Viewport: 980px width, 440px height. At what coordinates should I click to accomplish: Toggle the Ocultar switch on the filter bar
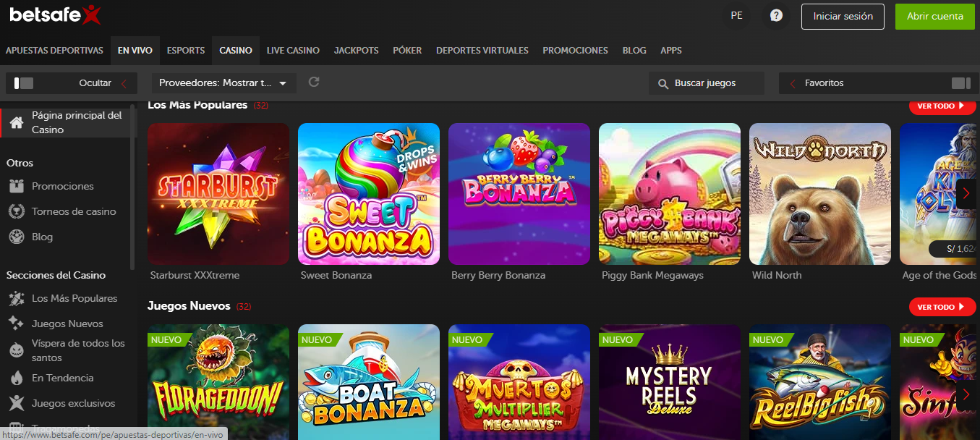[x=22, y=82]
